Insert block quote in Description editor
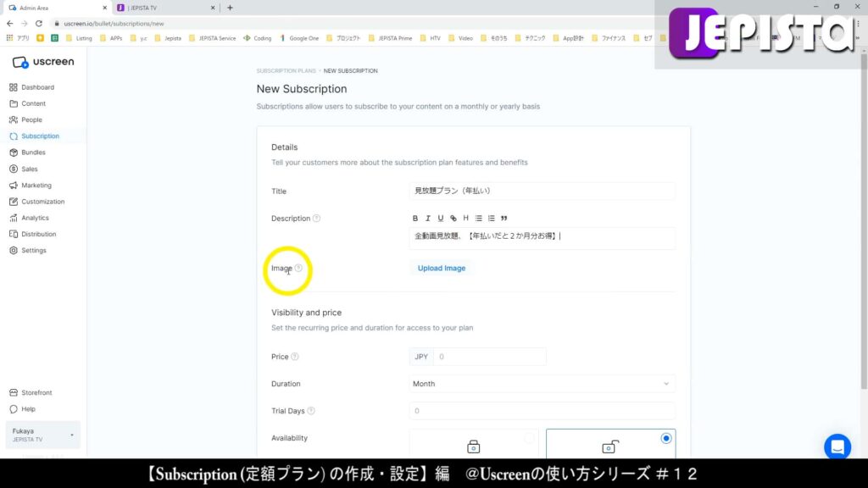 (x=504, y=219)
